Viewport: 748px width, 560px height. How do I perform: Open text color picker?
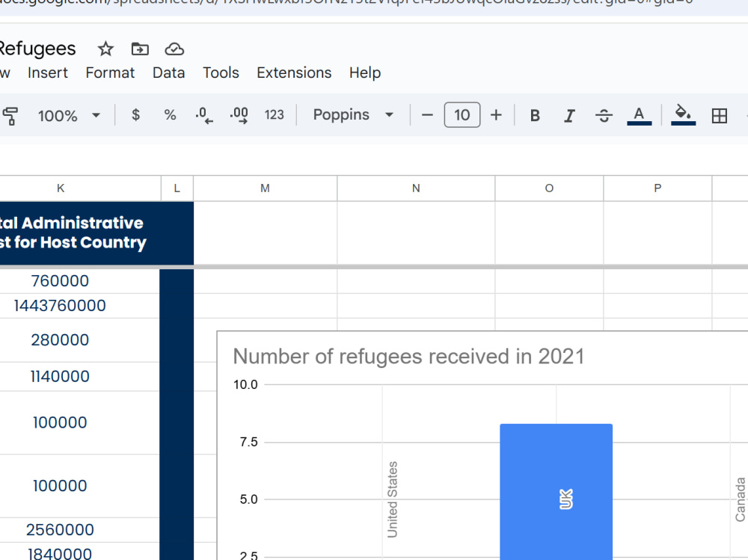[640, 115]
